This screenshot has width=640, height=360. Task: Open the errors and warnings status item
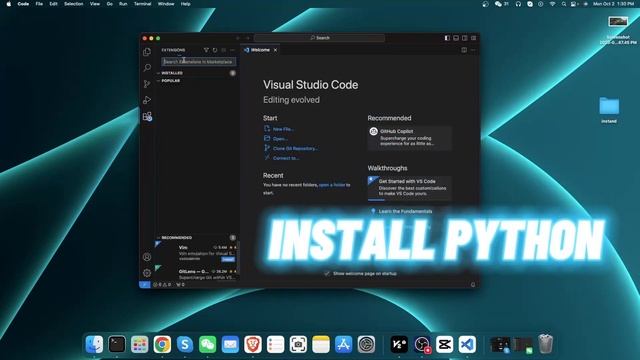pyautogui.click(x=162, y=284)
